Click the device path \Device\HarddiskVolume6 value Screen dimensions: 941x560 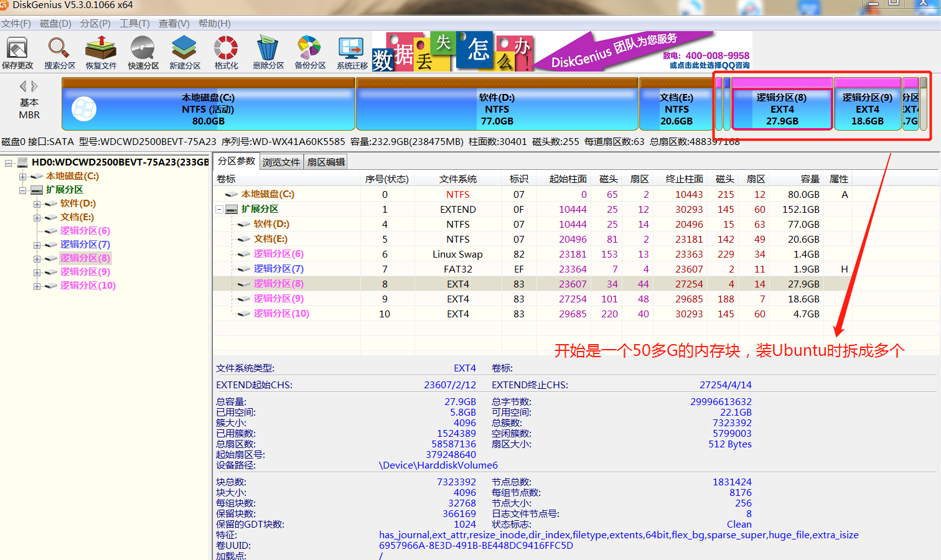pyautogui.click(x=438, y=465)
